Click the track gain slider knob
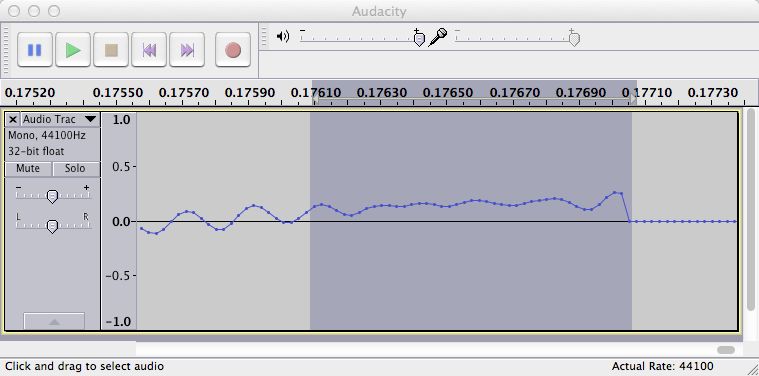The image size is (759, 376). point(52,196)
